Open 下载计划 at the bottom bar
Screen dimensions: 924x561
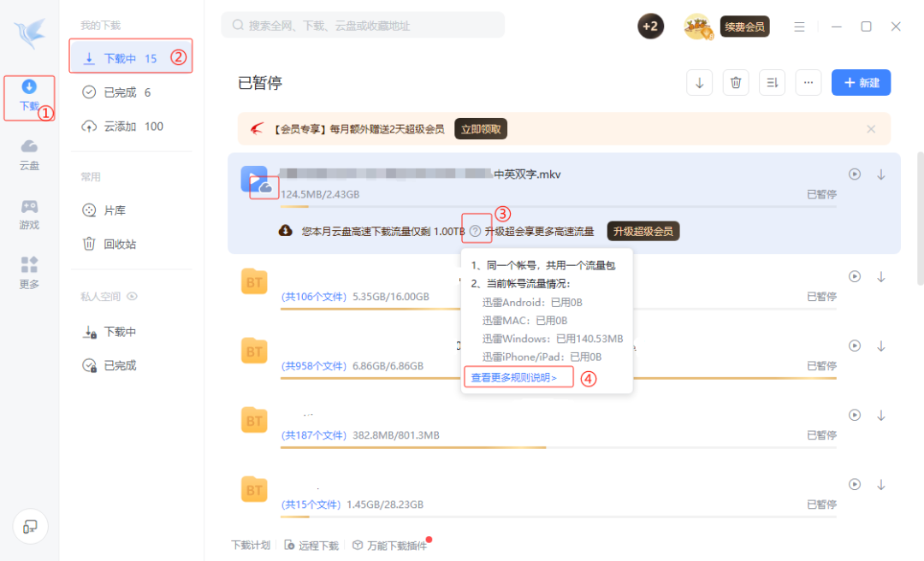coord(251,545)
